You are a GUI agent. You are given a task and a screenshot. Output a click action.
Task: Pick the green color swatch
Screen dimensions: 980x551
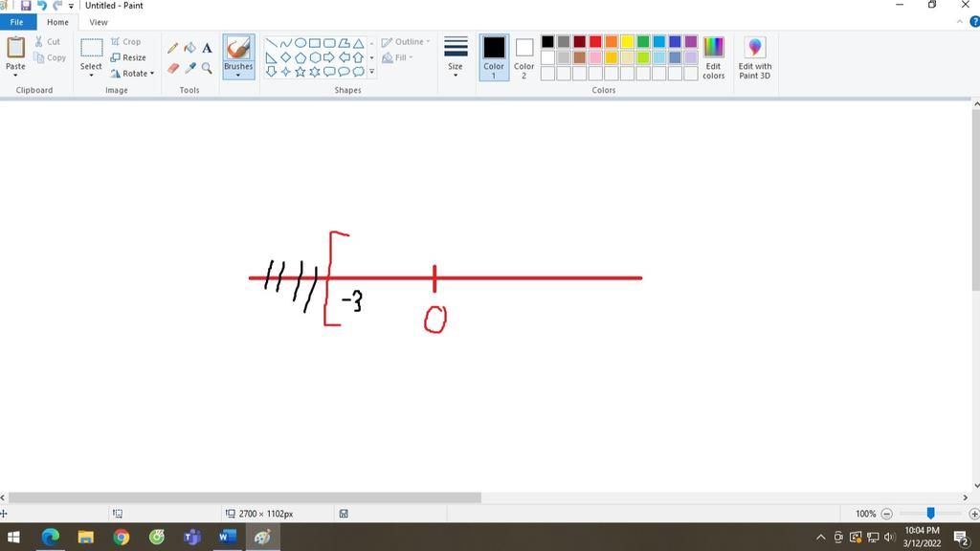643,42
